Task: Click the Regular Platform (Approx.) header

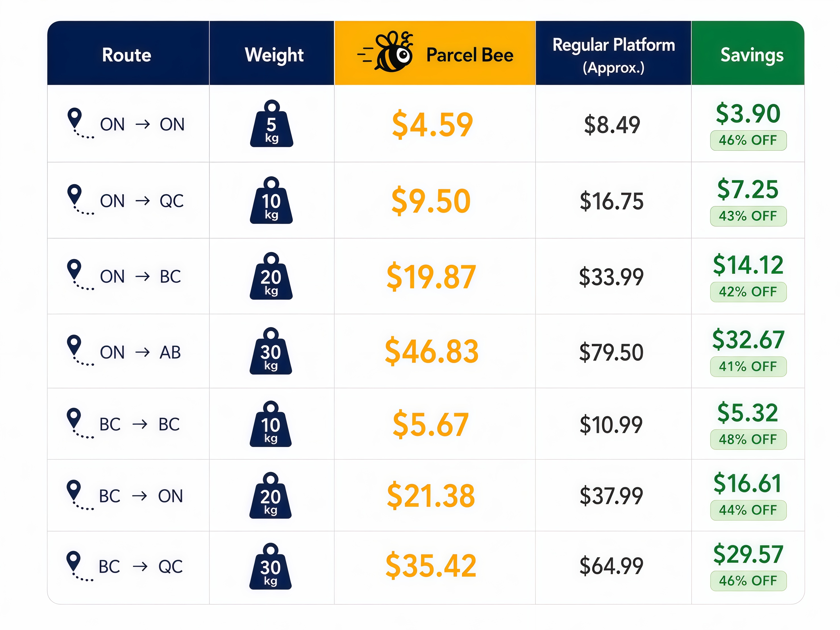Action: 614,55
